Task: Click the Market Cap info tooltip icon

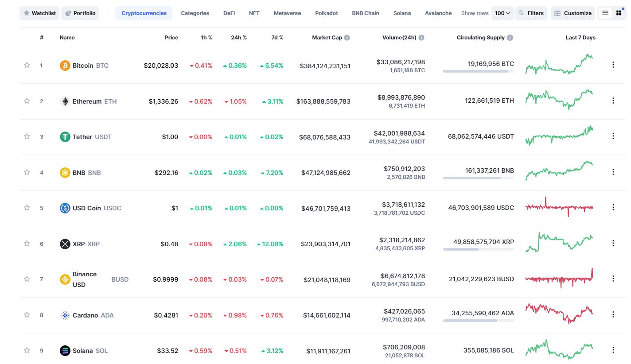Action: [346, 37]
